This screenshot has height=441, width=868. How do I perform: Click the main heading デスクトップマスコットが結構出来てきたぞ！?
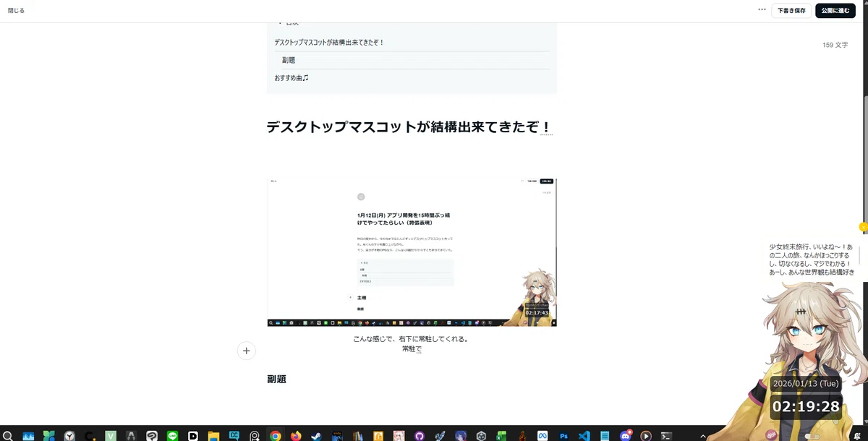(x=409, y=128)
